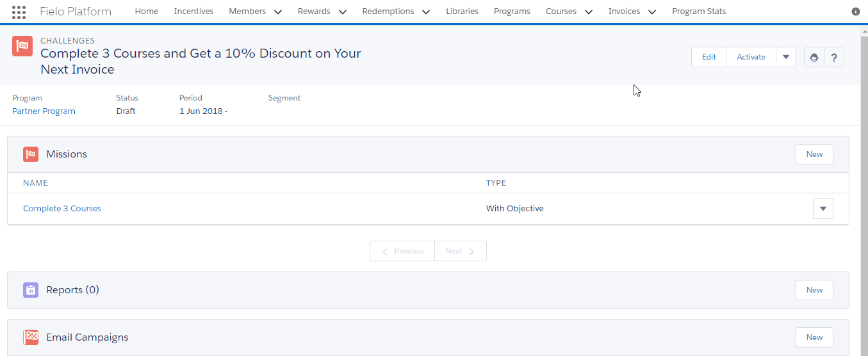
Task: Click the info icon in top bar
Action: point(856,12)
